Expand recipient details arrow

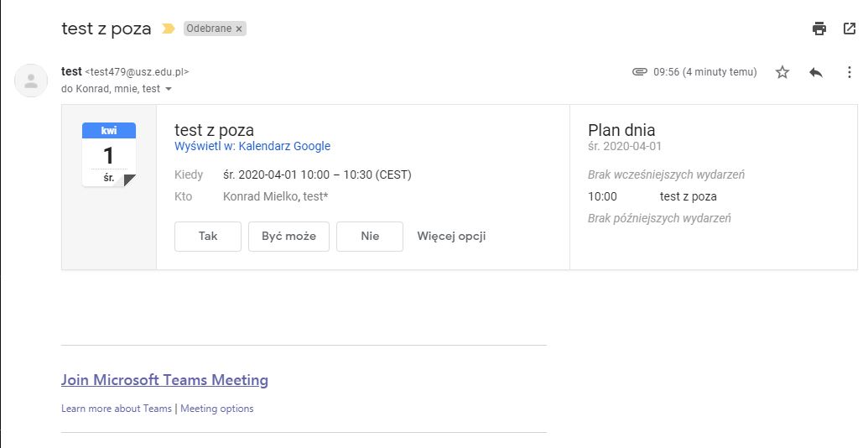tap(169, 89)
